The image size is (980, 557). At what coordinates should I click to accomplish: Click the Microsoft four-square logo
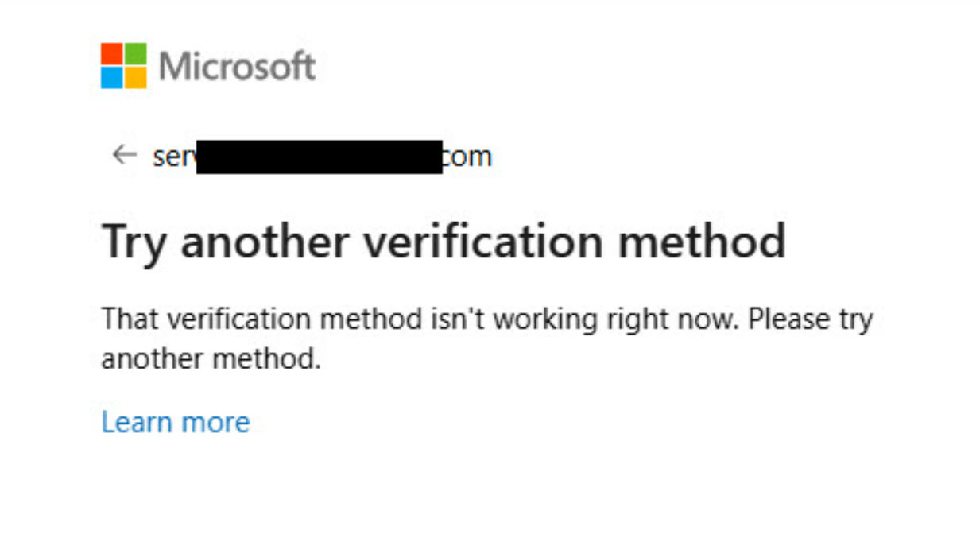tap(124, 65)
